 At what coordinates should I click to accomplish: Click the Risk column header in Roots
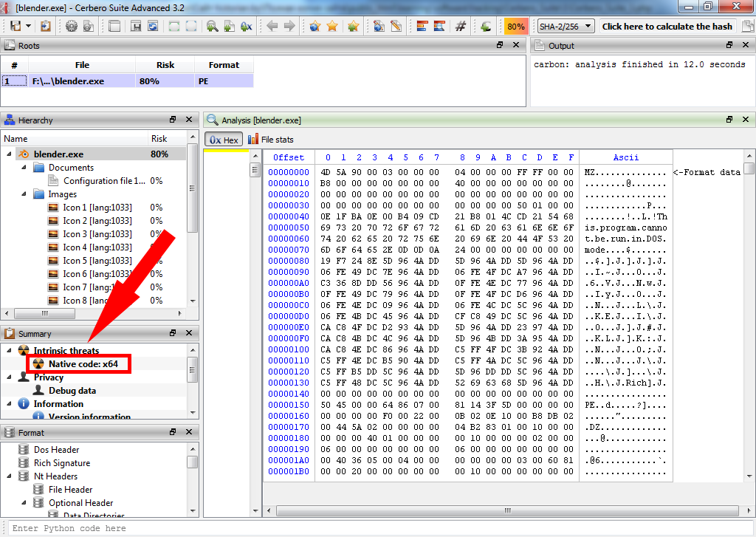[x=165, y=65]
